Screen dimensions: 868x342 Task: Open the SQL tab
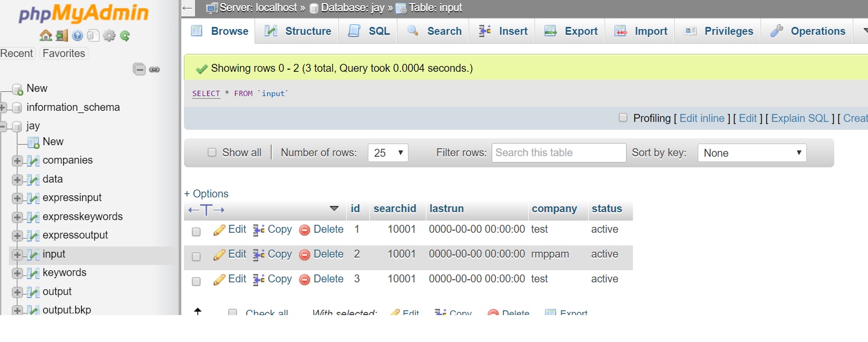[x=369, y=31]
